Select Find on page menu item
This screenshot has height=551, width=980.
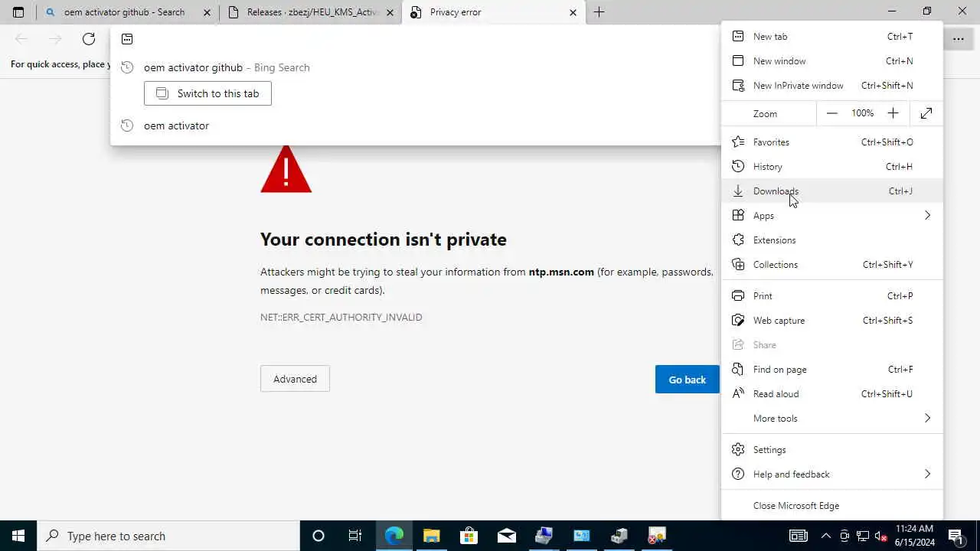pos(832,370)
